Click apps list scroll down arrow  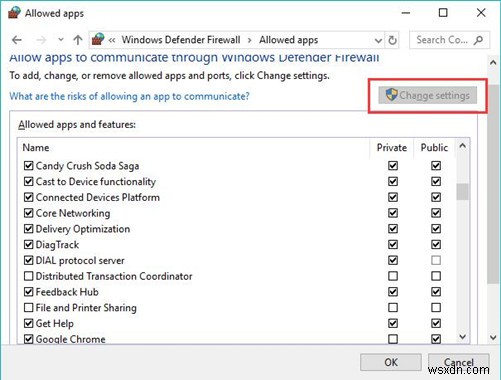[462, 337]
